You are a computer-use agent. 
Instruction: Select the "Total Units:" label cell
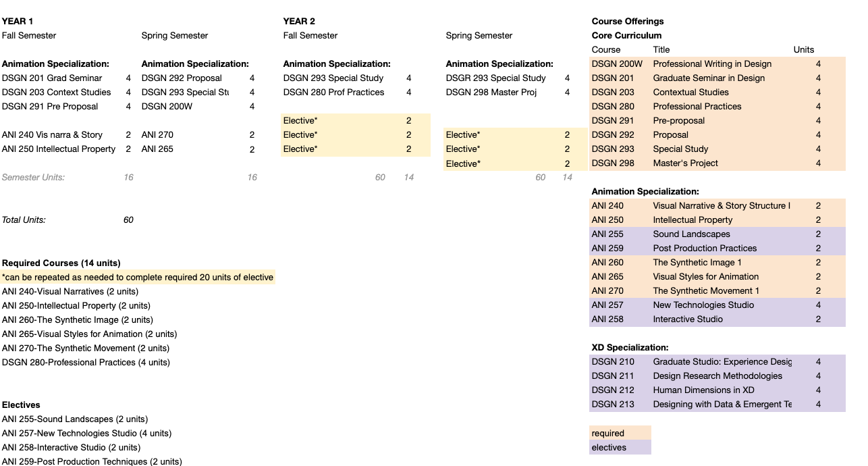24,219
